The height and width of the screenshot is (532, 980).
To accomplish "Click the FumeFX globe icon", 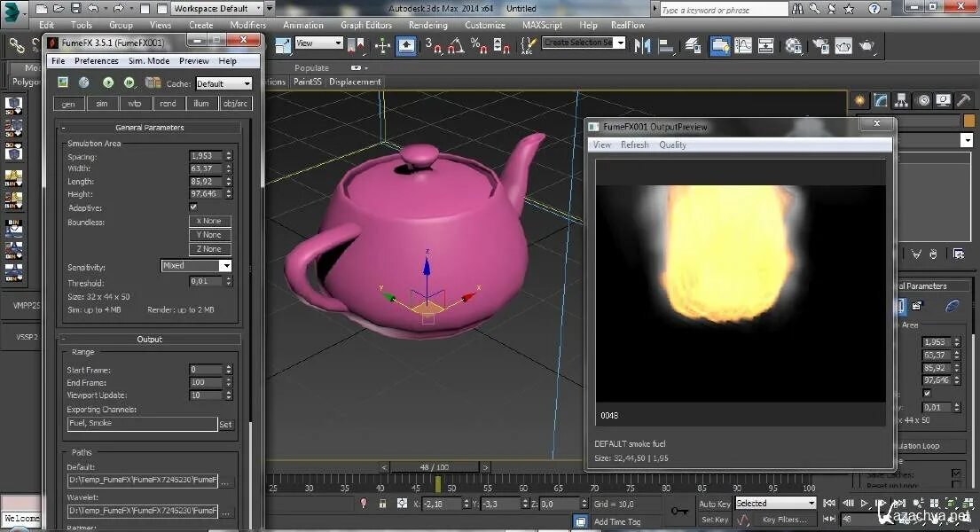I will (x=83, y=82).
